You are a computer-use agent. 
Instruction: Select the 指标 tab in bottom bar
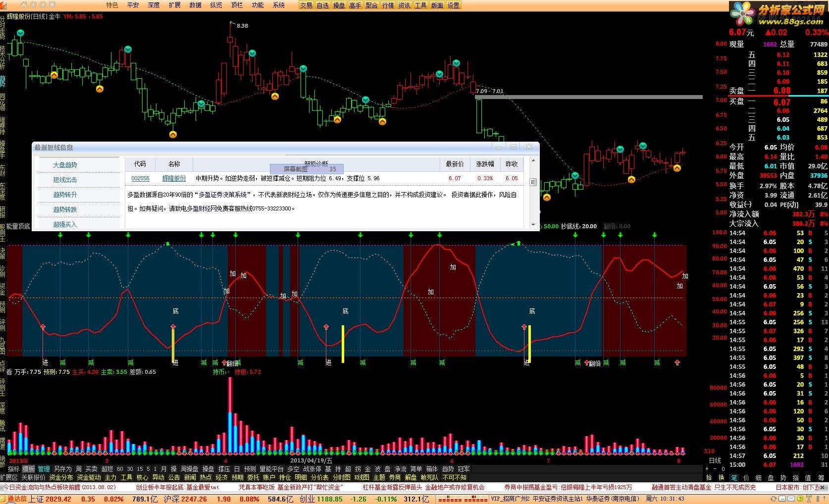[14, 469]
